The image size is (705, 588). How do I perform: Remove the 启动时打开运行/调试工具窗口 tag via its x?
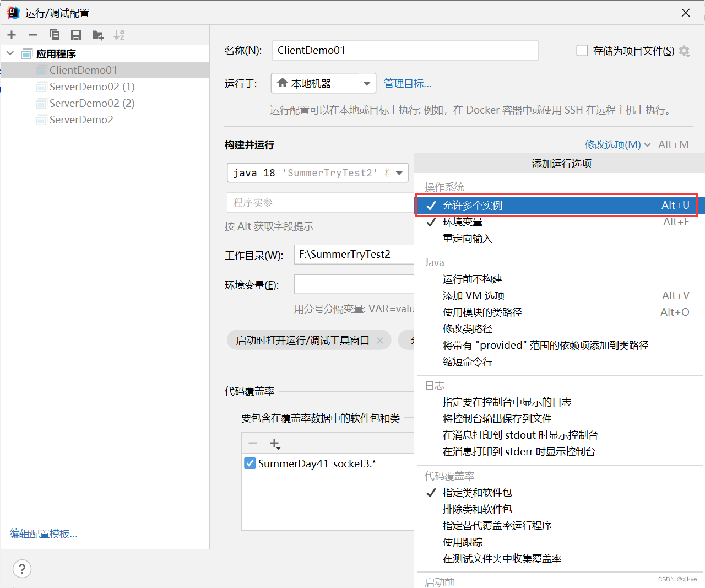380,341
